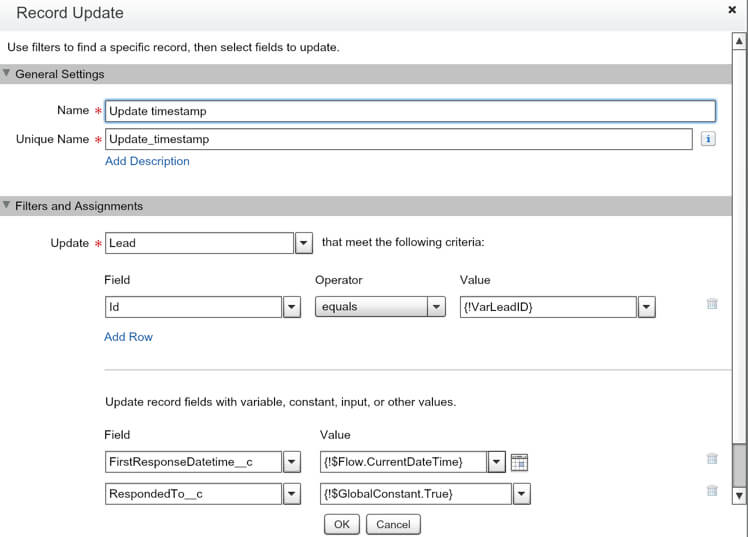Open the FirstResponseDatetime__c field dropdown
748x537 pixels.
pyautogui.click(x=292, y=462)
